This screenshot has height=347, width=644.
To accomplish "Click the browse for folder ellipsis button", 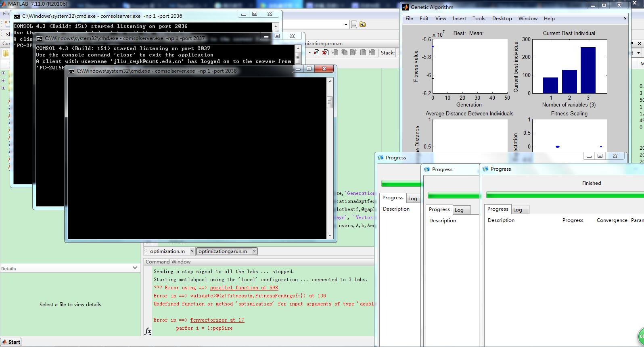I will (x=354, y=25).
